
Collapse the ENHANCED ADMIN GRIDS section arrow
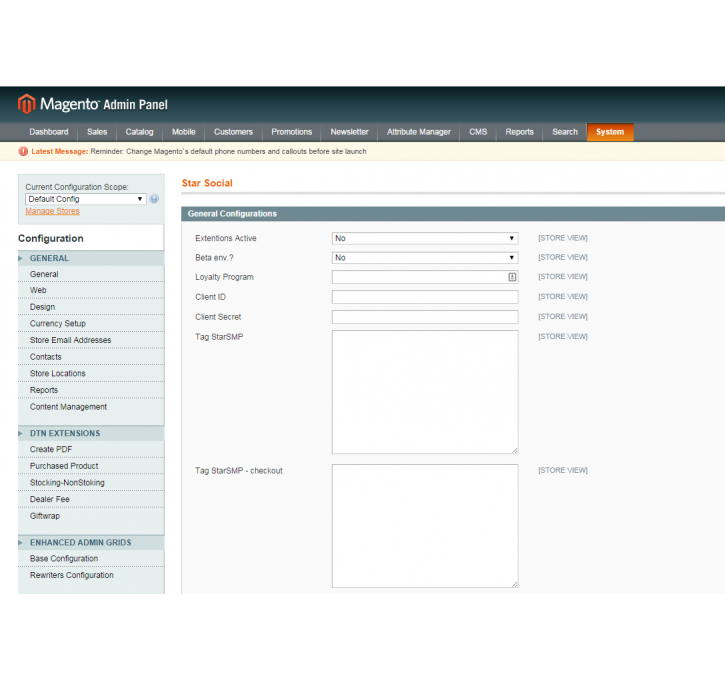pyautogui.click(x=20, y=542)
